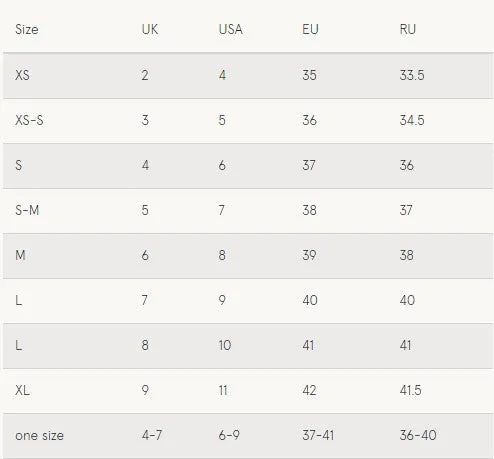Select the S-M size label

coord(27,210)
